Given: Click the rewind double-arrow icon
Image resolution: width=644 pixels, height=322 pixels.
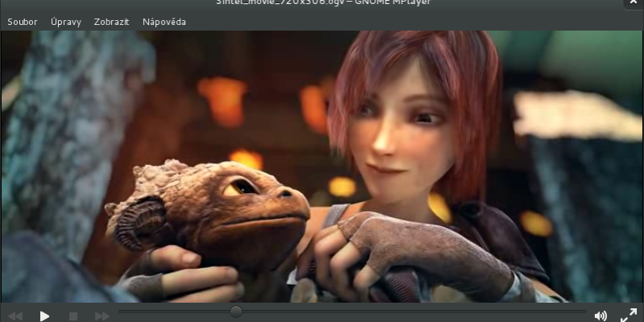Looking at the screenshot, I should coord(15,316).
